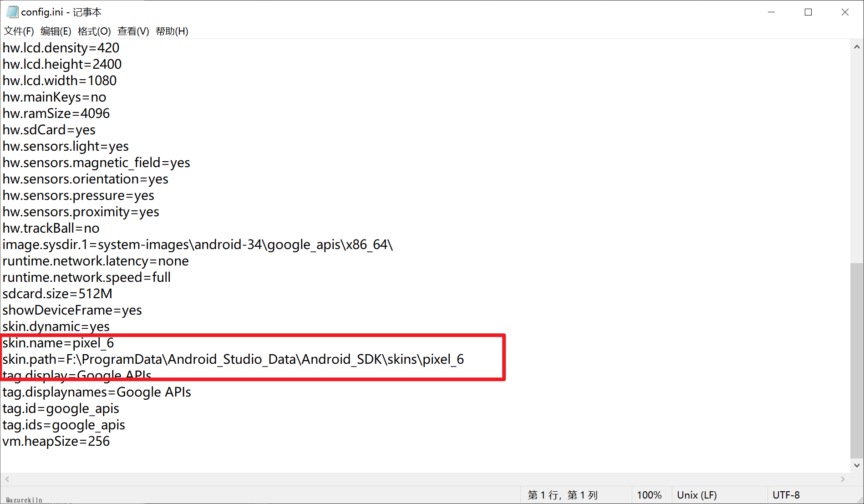Click the line skin.name=pixel_6

(x=58, y=343)
